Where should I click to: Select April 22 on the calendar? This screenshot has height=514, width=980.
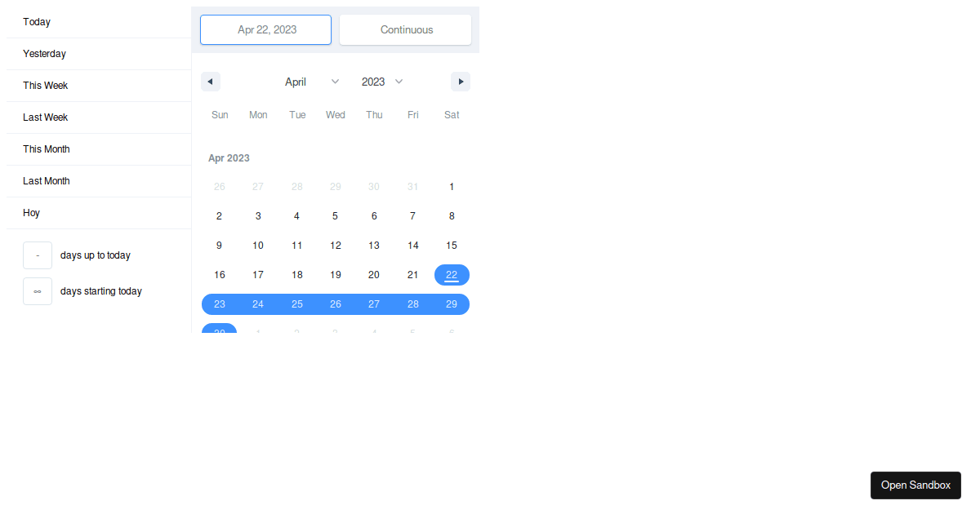(452, 275)
